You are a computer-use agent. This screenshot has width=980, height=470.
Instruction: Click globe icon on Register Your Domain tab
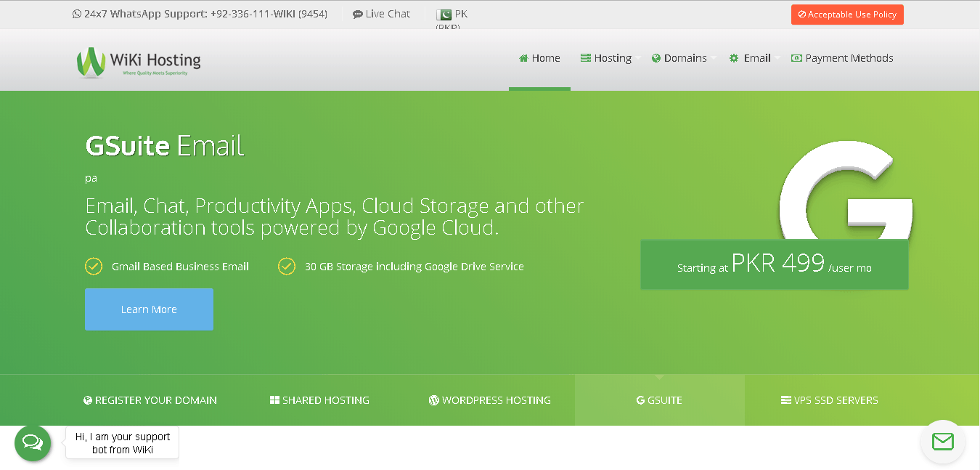[x=88, y=400]
